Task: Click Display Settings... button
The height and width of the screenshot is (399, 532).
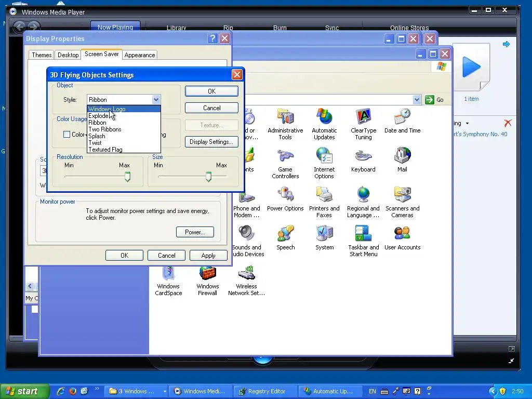Action: [x=211, y=142]
